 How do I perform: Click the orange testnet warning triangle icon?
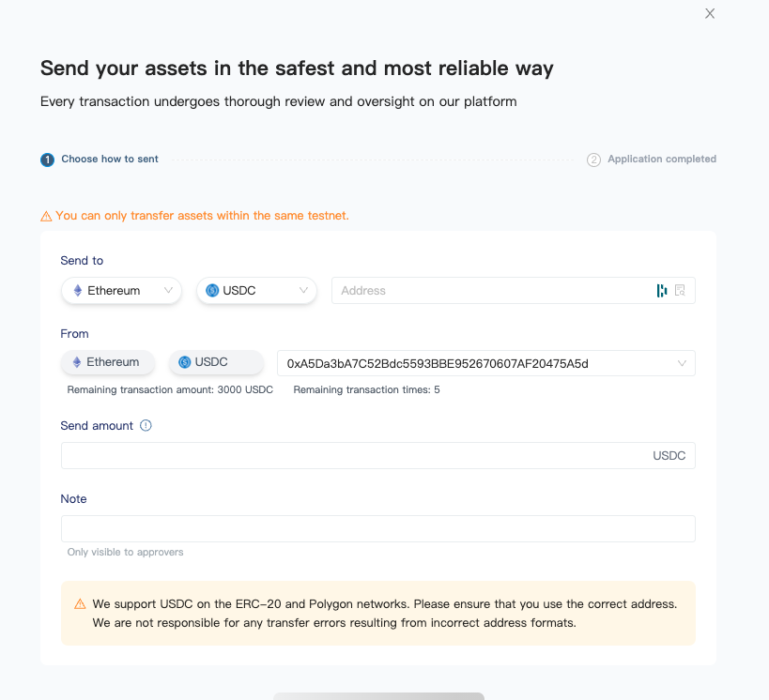click(46, 216)
